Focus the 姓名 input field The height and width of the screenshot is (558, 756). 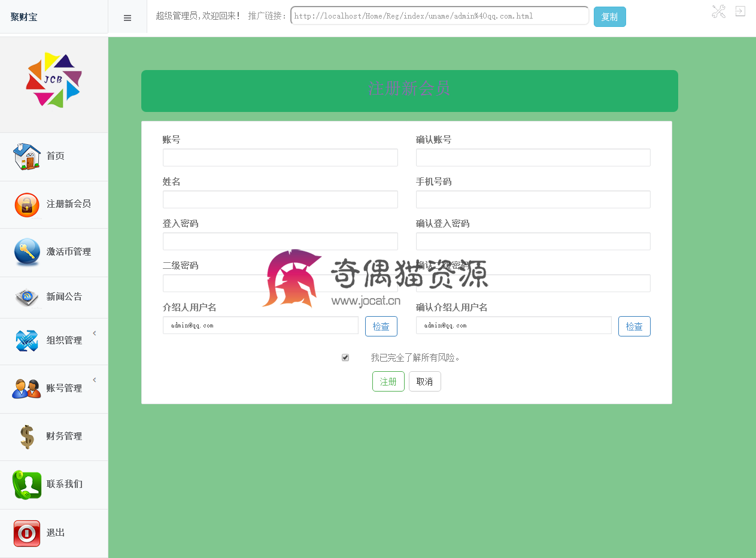tap(280, 199)
